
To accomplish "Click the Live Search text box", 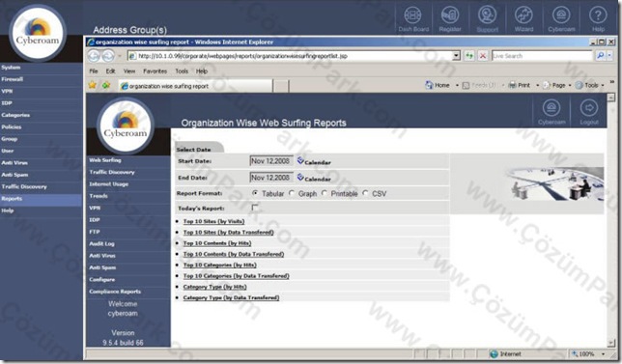I will tap(542, 56).
